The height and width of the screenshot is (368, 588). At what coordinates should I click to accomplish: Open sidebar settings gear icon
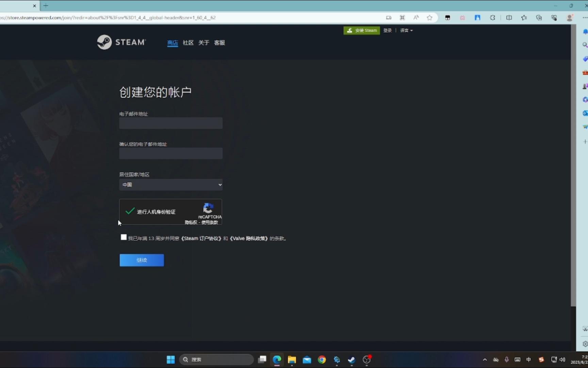click(585, 344)
